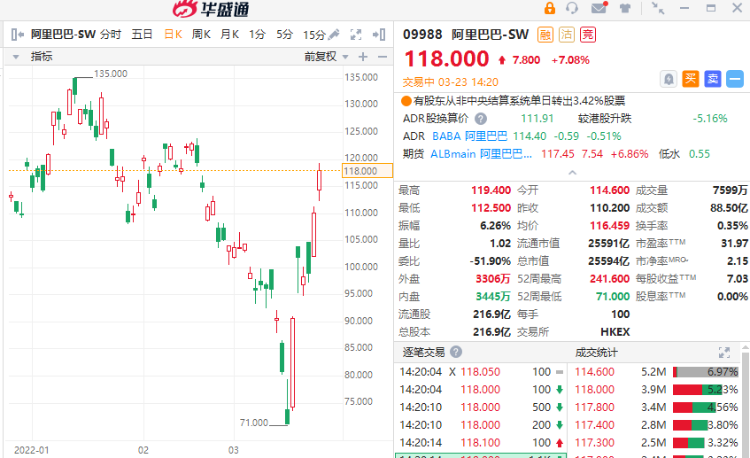Zoom in chart with plus icon
The height and width of the screenshot is (458, 750).
pyautogui.click(x=363, y=57)
